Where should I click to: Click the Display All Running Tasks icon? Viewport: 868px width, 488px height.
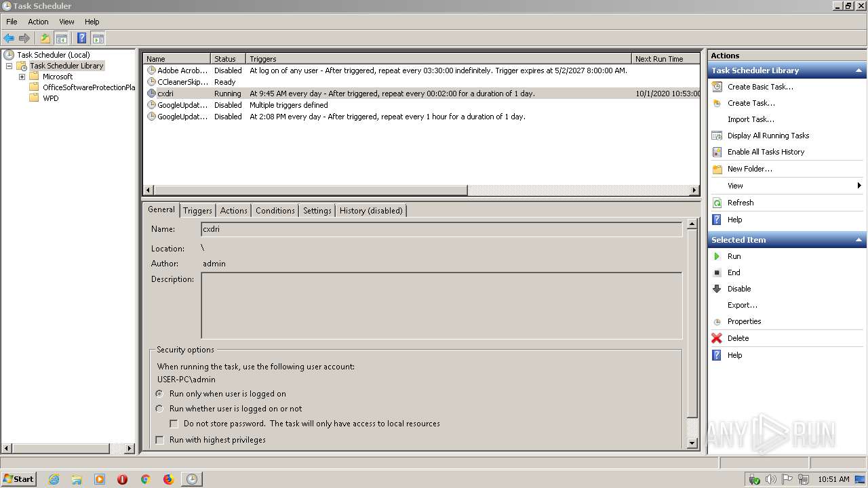tap(717, 136)
